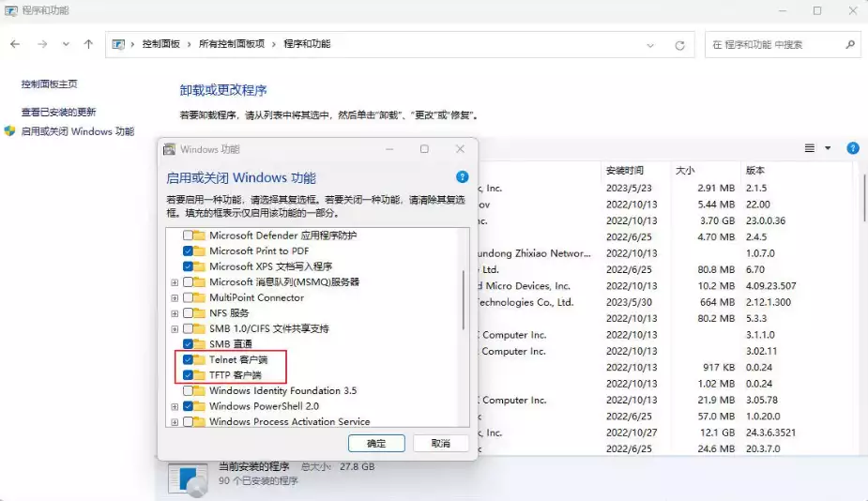Screen dimensions: 868x501
Task: Expand SMB 1.0/CIFS 文件共享支持 node
Action: point(175,328)
